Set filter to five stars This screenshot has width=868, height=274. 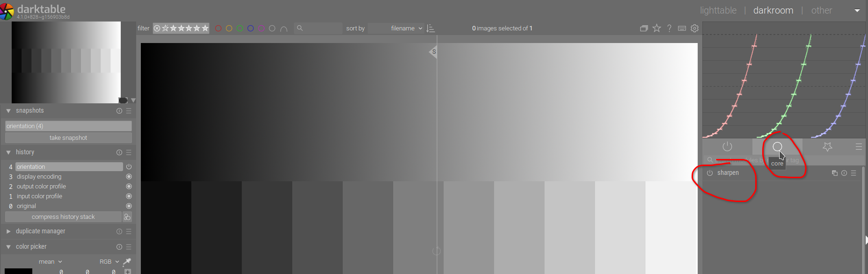[x=205, y=29]
